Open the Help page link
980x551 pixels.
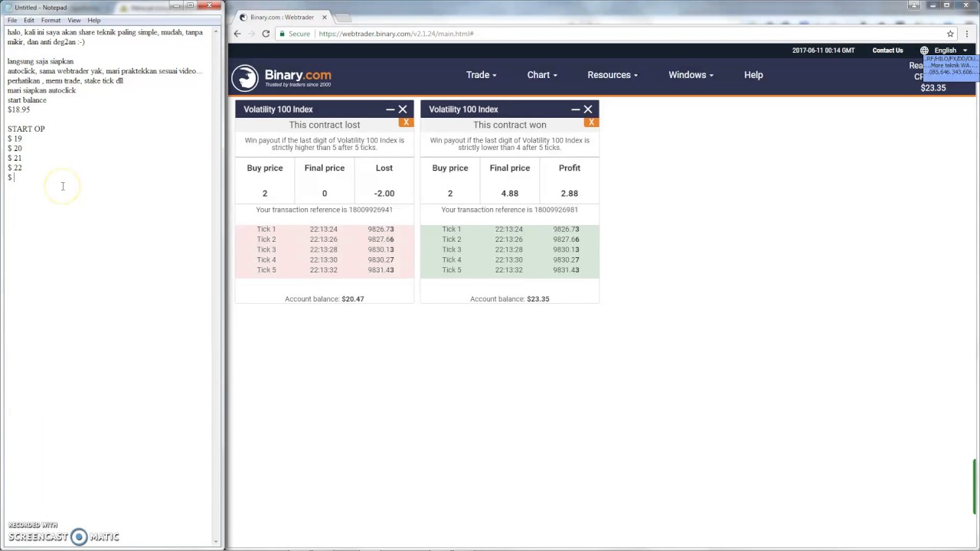point(753,75)
